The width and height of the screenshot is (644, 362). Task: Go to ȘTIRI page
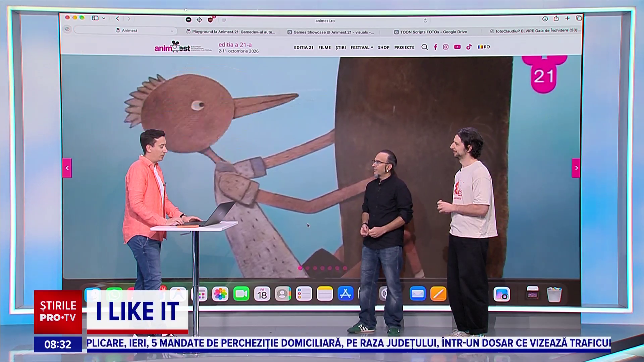pos(340,48)
